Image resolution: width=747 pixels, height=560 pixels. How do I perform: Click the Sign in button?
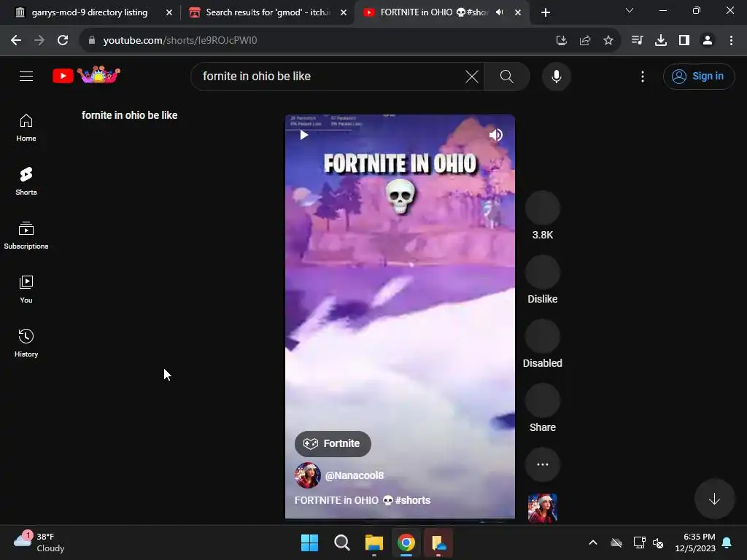tap(698, 76)
